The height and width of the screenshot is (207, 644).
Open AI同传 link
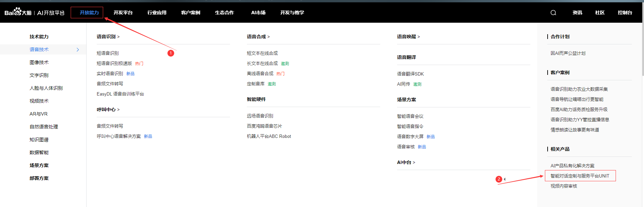click(x=404, y=84)
